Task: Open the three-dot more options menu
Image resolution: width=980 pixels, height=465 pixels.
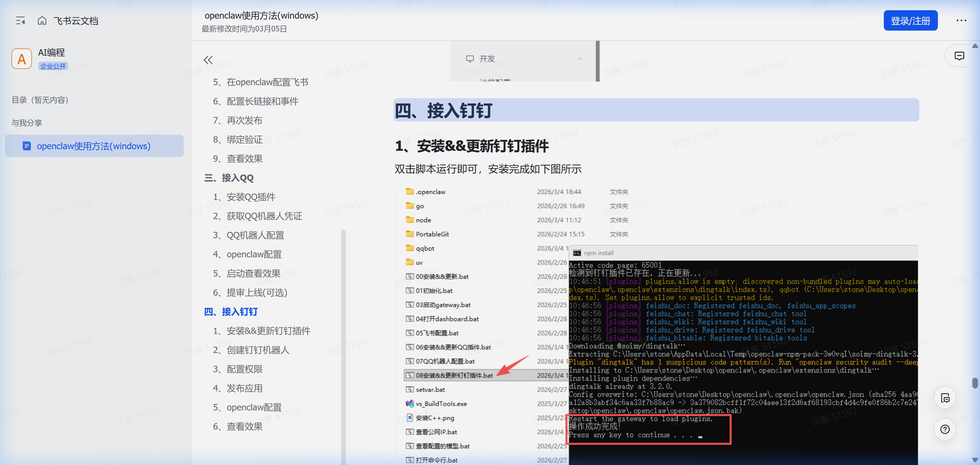Action: pos(961,20)
